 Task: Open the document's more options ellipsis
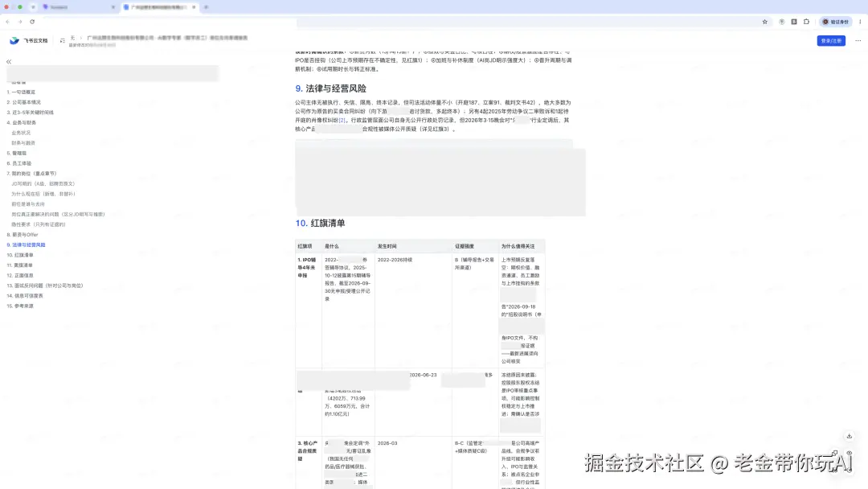858,40
